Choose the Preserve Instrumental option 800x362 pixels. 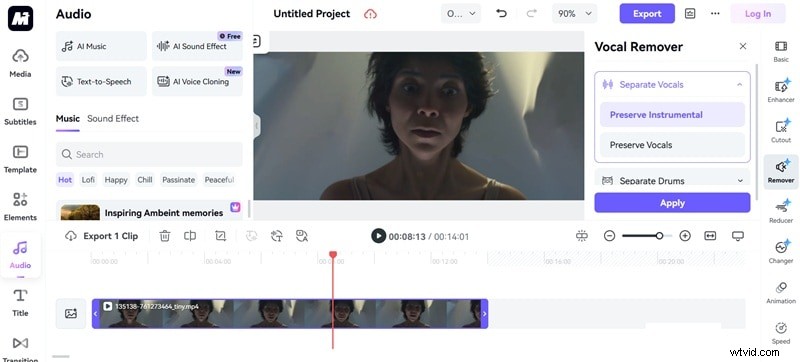point(672,115)
